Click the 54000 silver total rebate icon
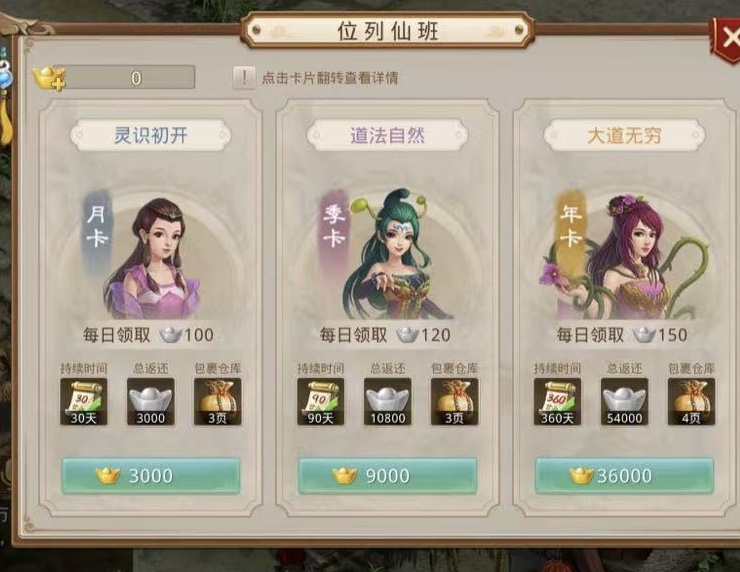This screenshot has height=572, width=740. click(x=624, y=402)
